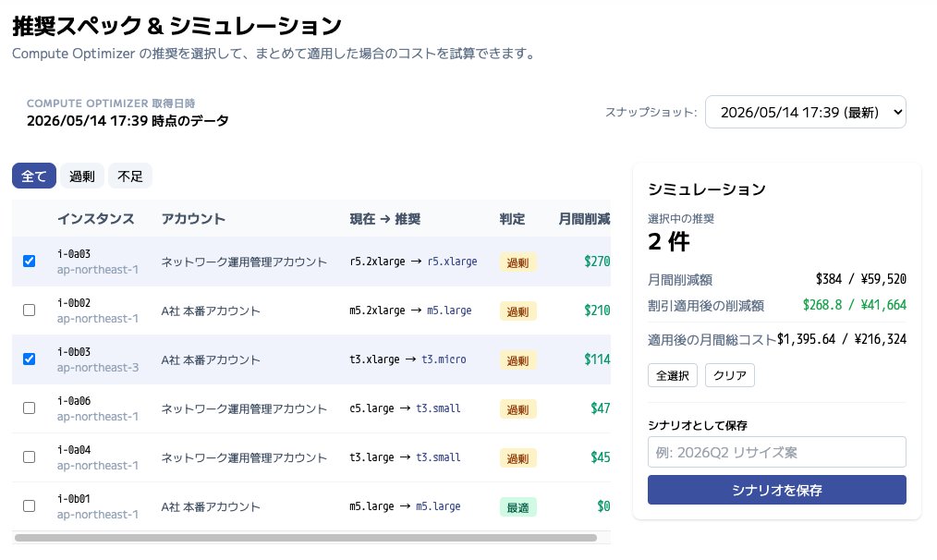
Task: Click the シナリオを保存 button
Action: click(x=777, y=490)
